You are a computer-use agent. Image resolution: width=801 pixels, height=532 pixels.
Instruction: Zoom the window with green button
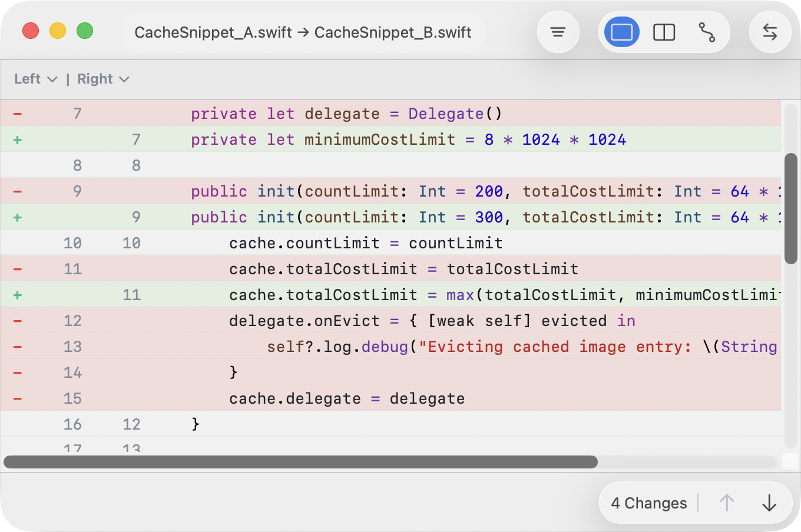click(x=85, y=31)
